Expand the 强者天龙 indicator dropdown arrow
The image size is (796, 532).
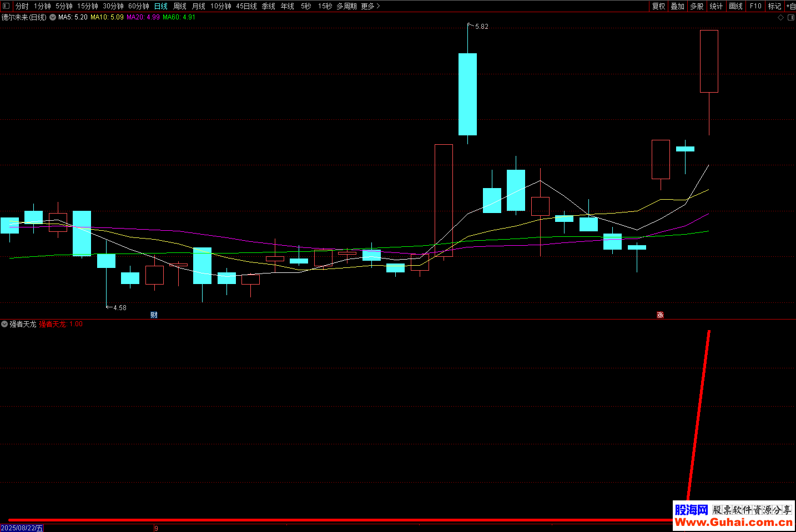point(4,324)
